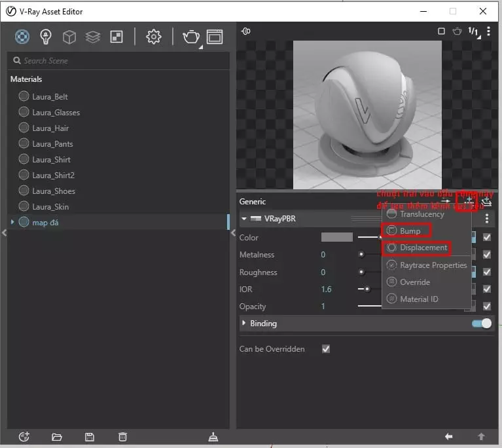The image size is (502, 448).
Task: Open the gray Color swatch
Action: [x=337, y=237]
